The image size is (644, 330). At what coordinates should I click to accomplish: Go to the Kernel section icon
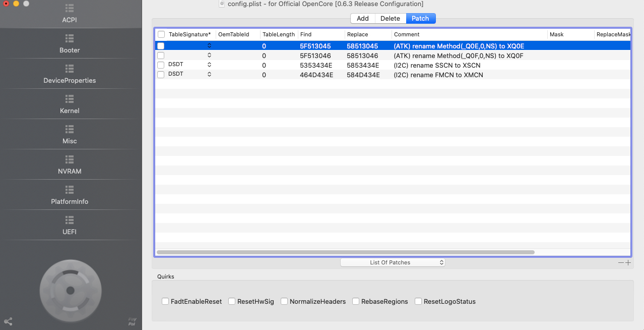click(70, 99)
